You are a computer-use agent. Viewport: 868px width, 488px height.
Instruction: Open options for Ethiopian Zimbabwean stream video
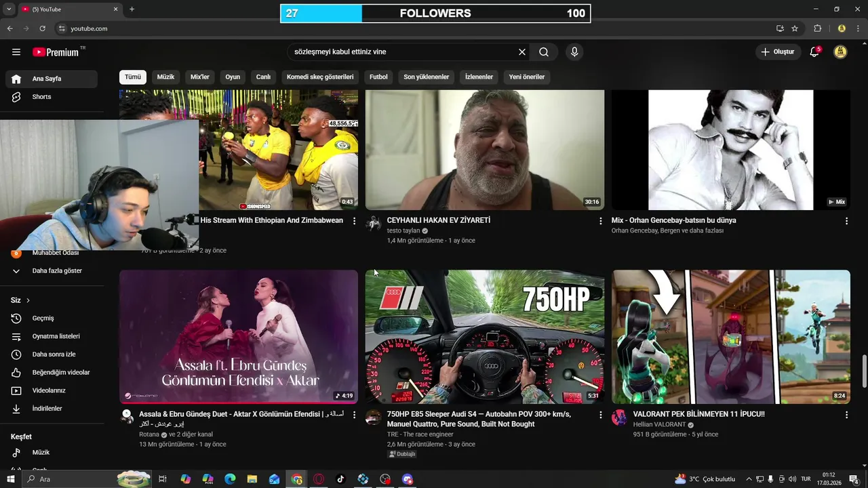[x=354, y=221]
